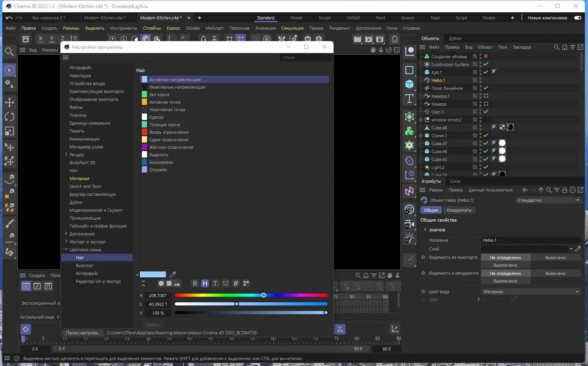
Task: Open the Рендеринг menu
Action: point(340,28)
